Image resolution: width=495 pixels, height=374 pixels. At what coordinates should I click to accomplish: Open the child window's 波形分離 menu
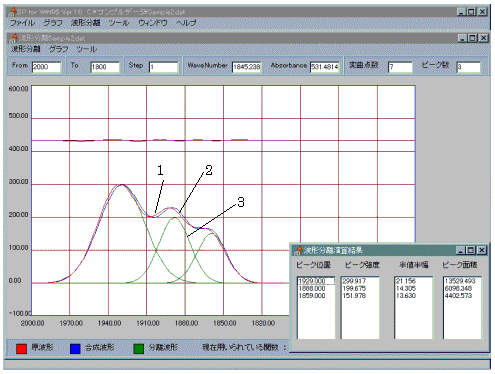point(26,49)
